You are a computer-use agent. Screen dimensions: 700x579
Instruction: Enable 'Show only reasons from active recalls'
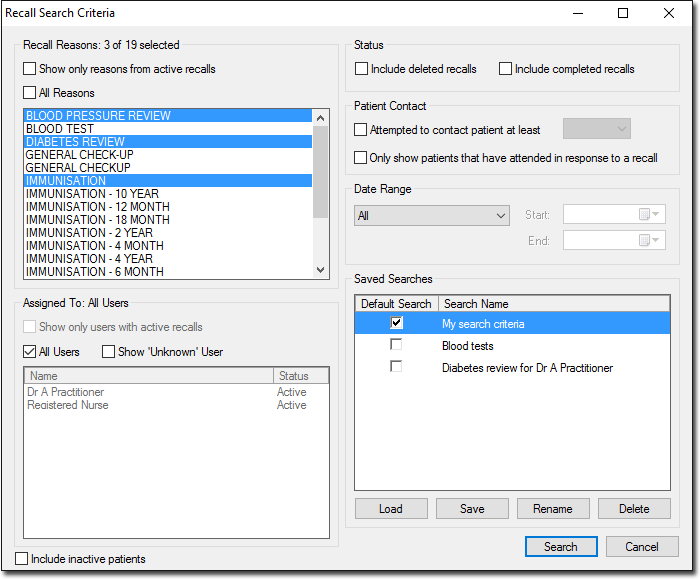[x=30, y=69]
